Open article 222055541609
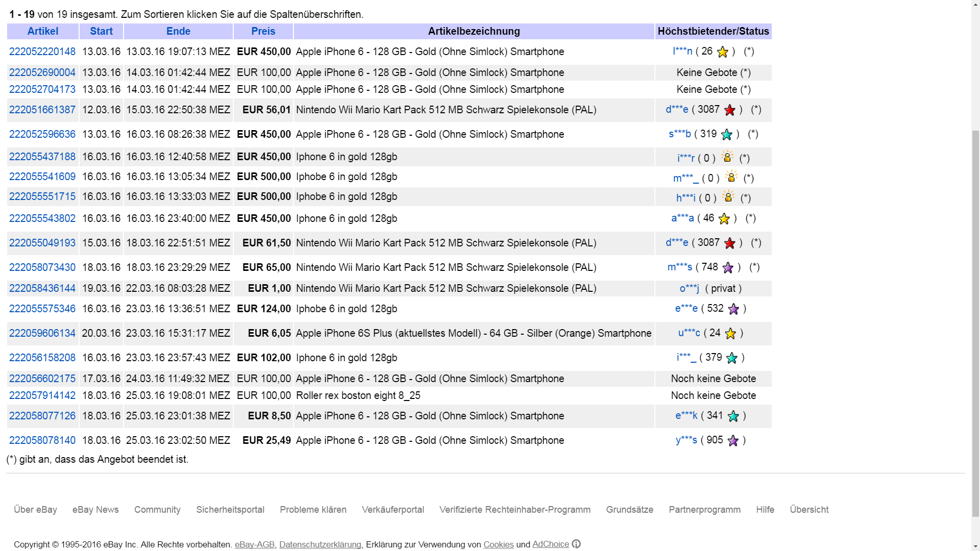980x551 pixels. pyautogui.click(x=42, y=177)
